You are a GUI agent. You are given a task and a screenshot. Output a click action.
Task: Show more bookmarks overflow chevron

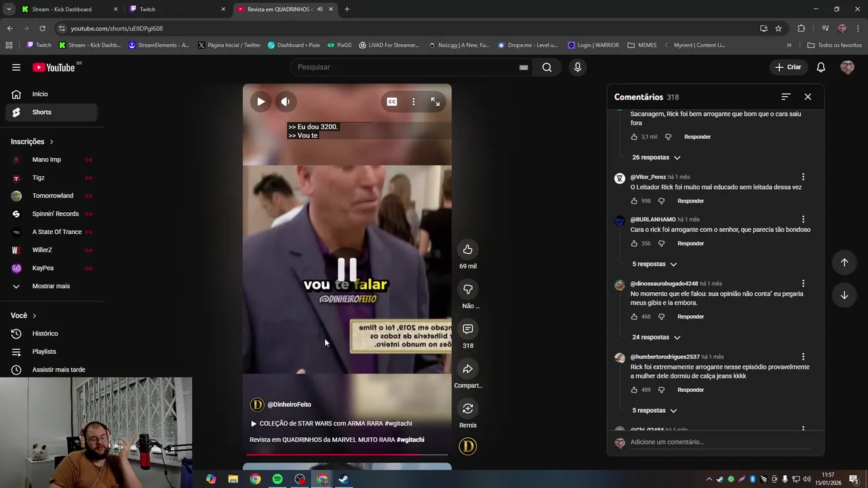pos(789,45)
